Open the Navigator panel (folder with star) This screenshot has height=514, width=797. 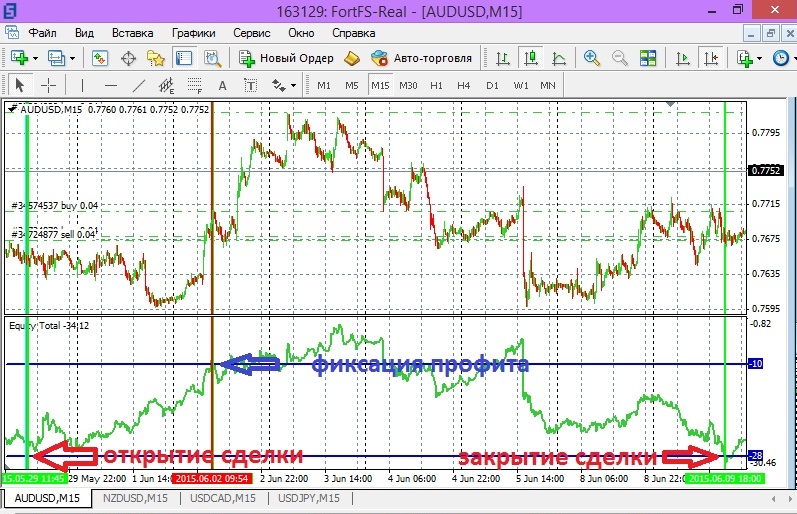[x=155, y=58]
